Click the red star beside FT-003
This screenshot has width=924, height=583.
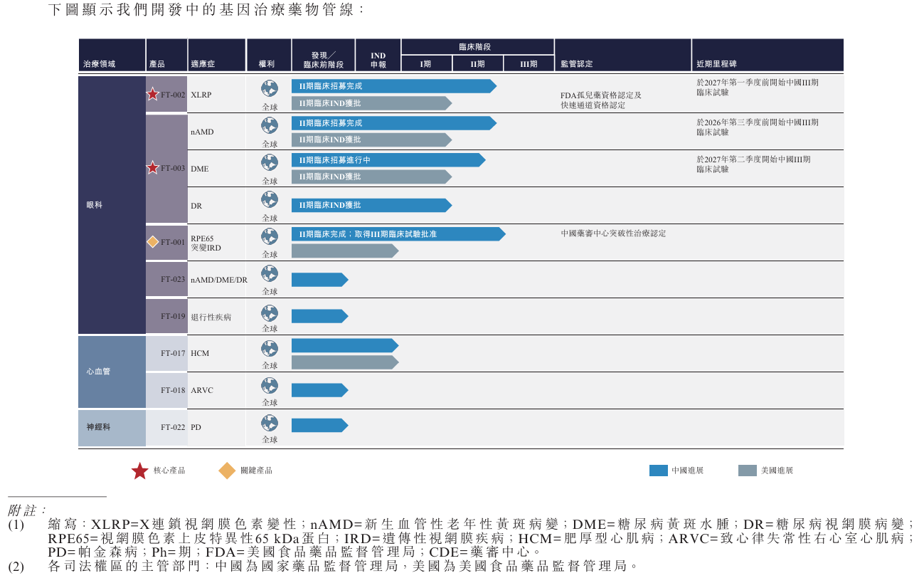pyautogui.click(x=153, y=168)
